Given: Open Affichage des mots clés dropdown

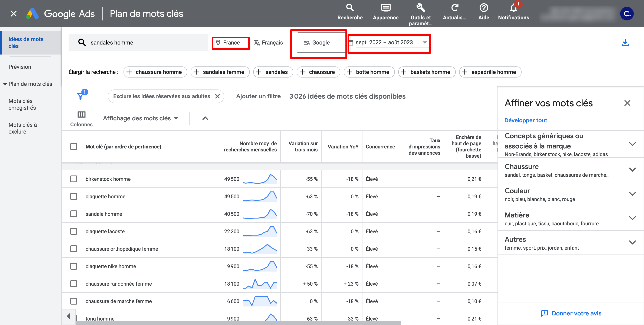Looking at the screenshot, I should coord(141,118).
